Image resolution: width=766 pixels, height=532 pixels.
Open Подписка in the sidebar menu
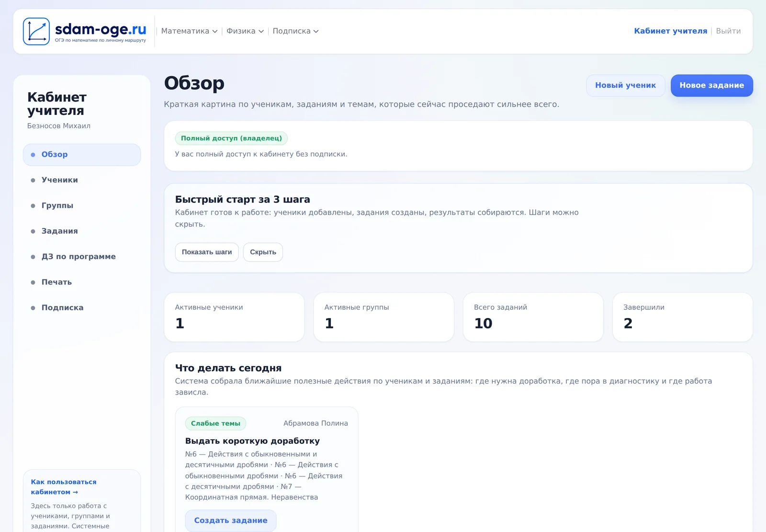pos(82,307)
